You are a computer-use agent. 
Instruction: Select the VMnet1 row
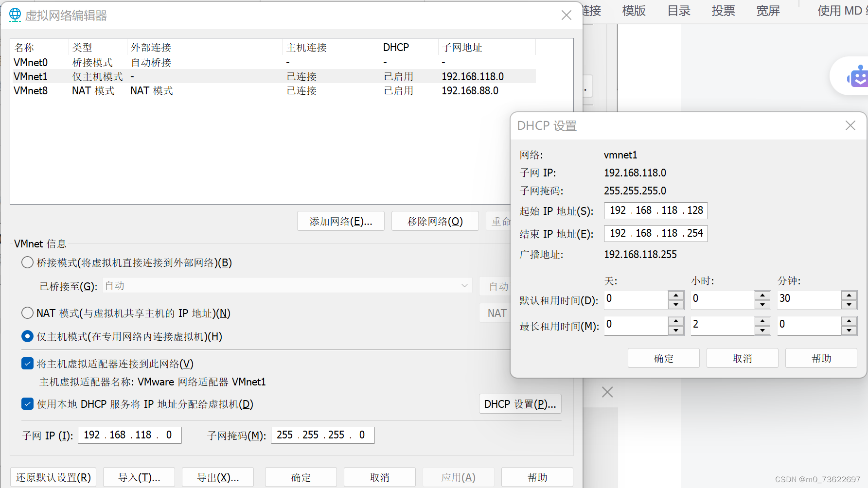tap(273, 76)
